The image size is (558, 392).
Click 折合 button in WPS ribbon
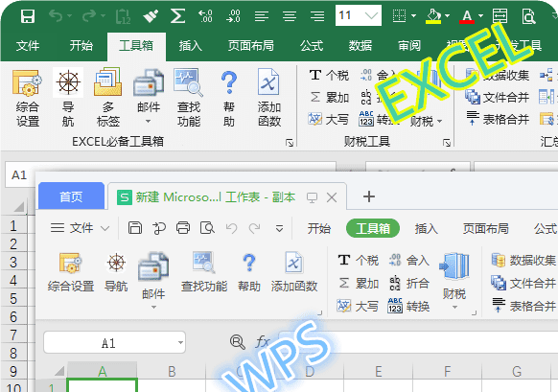point(408,284)
